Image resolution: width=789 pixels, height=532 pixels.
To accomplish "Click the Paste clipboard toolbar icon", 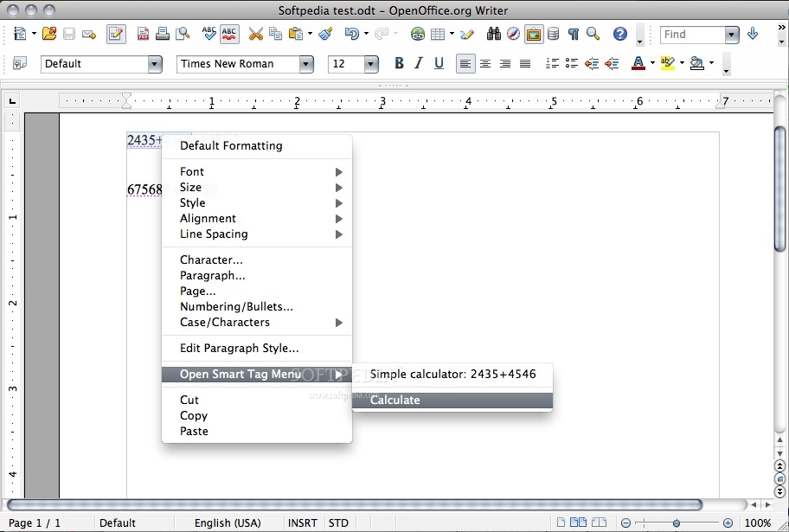I will 296,34.
